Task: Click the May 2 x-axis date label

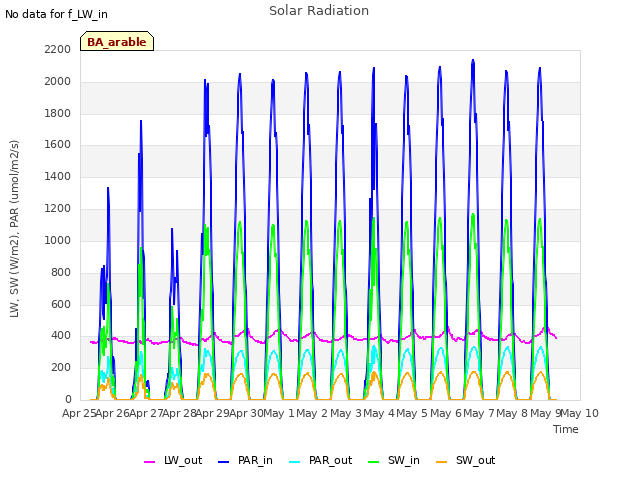Action: [x=312, y=413]
